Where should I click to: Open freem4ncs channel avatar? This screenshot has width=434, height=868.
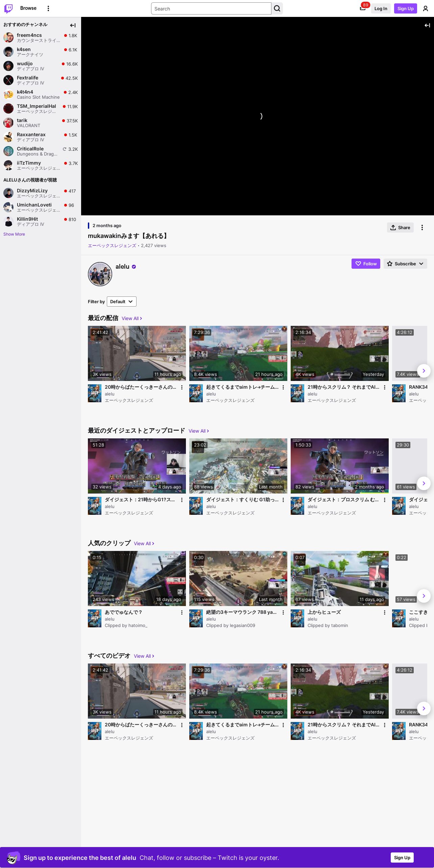(x=8, y=38)
